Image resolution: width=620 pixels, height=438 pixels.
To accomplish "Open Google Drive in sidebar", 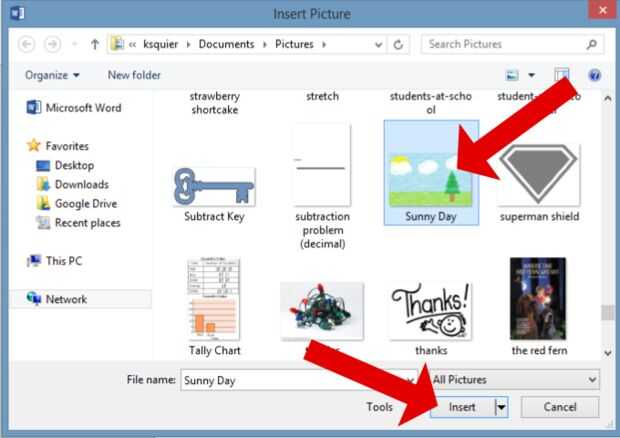I will (77, 204).
